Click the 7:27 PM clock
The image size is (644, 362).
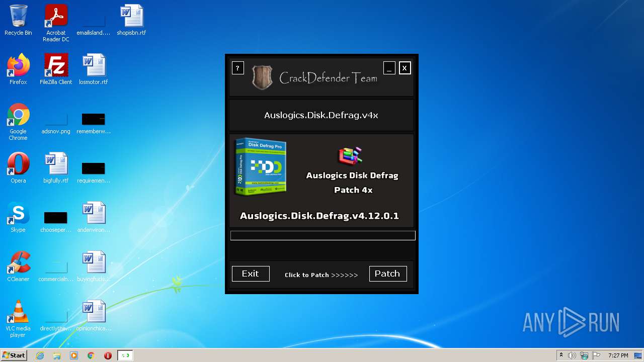point(618,355)
